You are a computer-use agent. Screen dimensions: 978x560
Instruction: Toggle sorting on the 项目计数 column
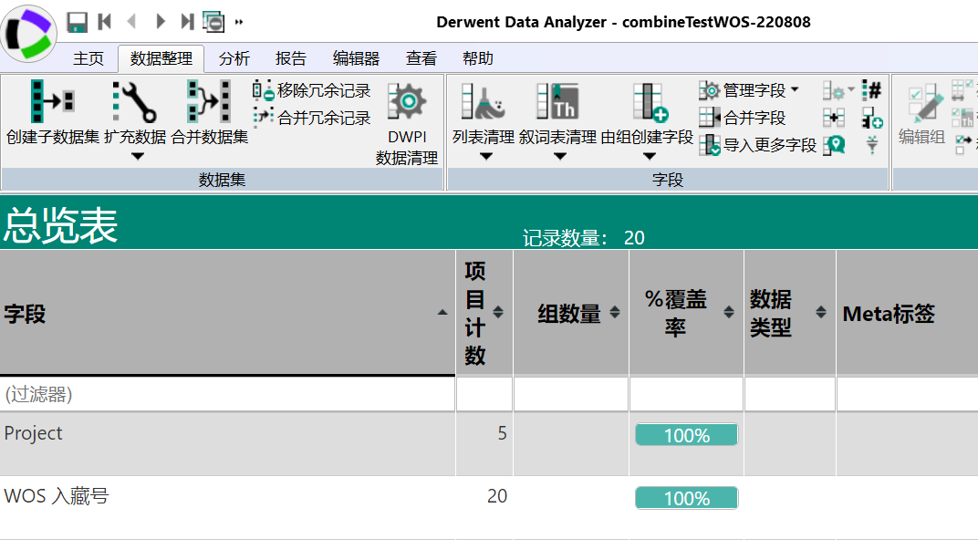pos(500,310)
